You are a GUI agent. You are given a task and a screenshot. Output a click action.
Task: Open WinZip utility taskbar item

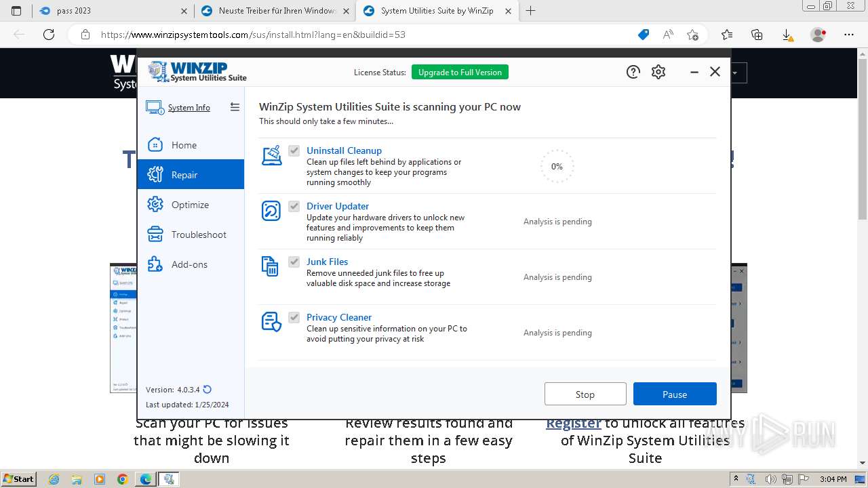click(168, 479)
